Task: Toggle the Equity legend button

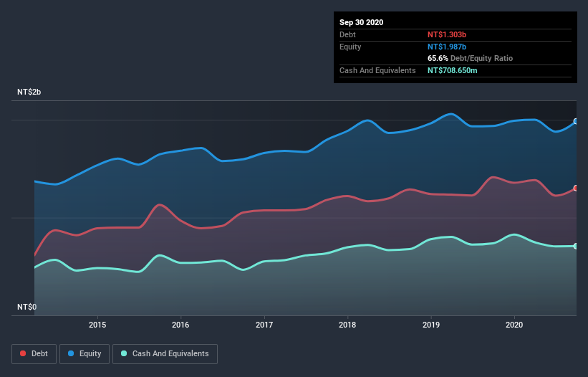Action: (x=85, y=354)
